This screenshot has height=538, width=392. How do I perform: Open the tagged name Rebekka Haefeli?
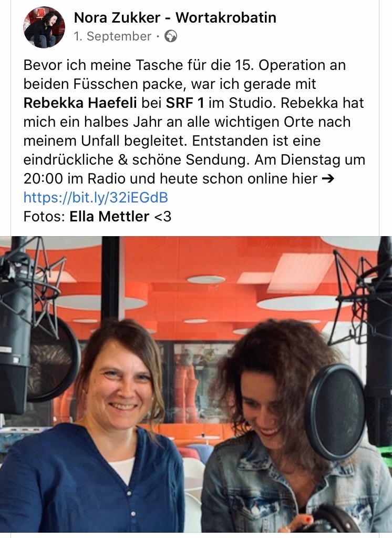click(80, 103)
